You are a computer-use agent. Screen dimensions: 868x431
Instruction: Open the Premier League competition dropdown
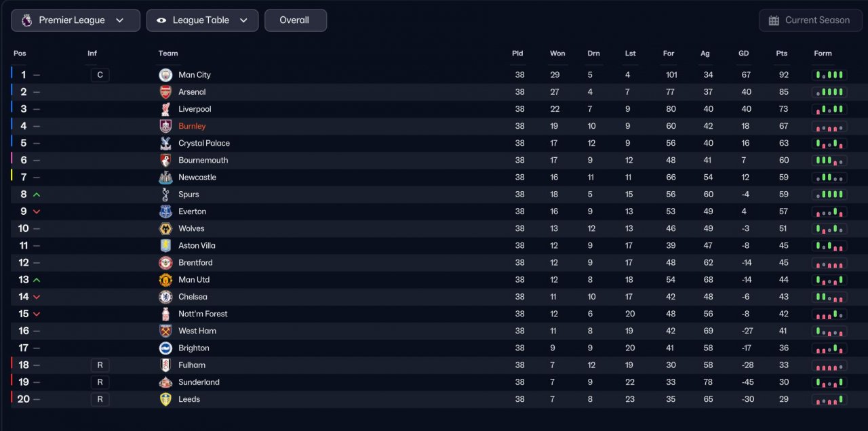tap(75, 20)
